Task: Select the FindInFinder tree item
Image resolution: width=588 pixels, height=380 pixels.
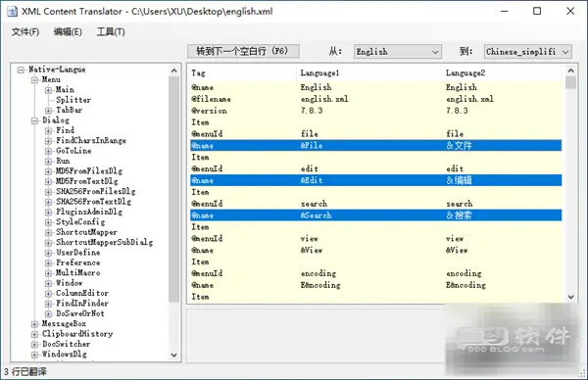Action: (x=82, y=304)
